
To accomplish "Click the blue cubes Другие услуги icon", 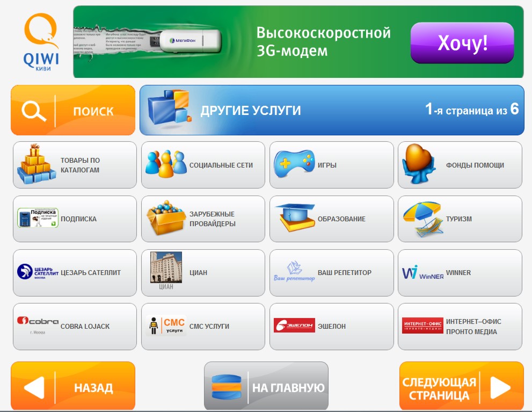I will click(x=169, y=108).
